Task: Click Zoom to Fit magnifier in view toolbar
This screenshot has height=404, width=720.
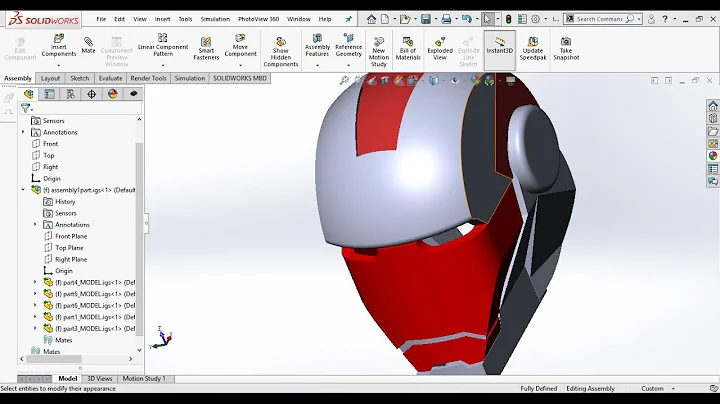Action: [x=344, y=81]
